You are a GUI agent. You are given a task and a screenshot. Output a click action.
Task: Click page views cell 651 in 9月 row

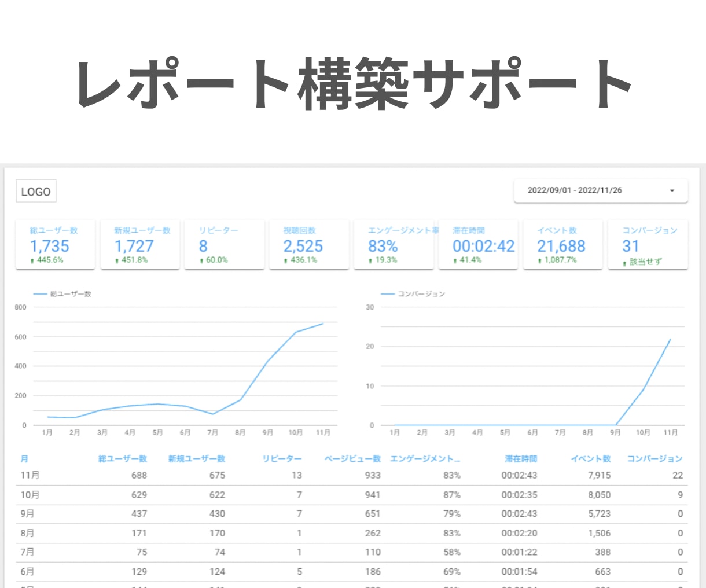pyautogui.click(x=373, y=513)
